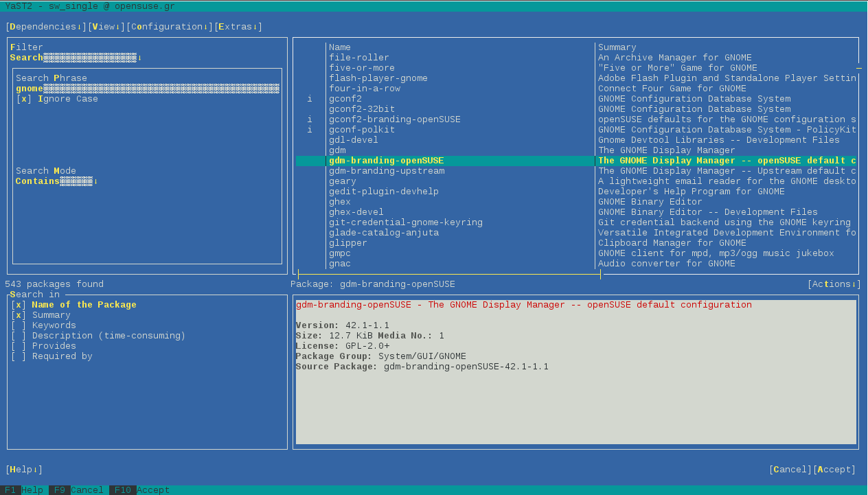
Task: Open the Dependencies menu
Action: pyautogui.click(x=45, y=27)
